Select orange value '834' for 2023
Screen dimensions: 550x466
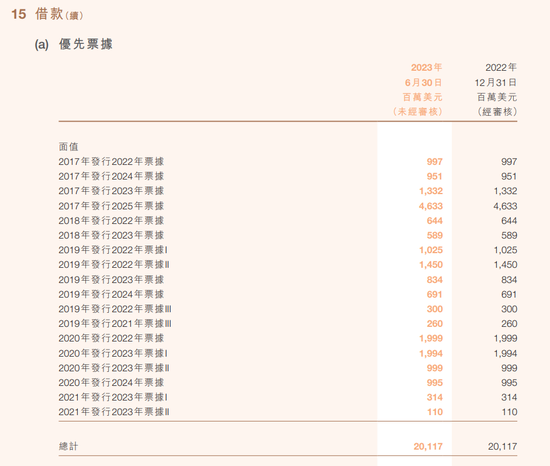[x=434, y=280]
